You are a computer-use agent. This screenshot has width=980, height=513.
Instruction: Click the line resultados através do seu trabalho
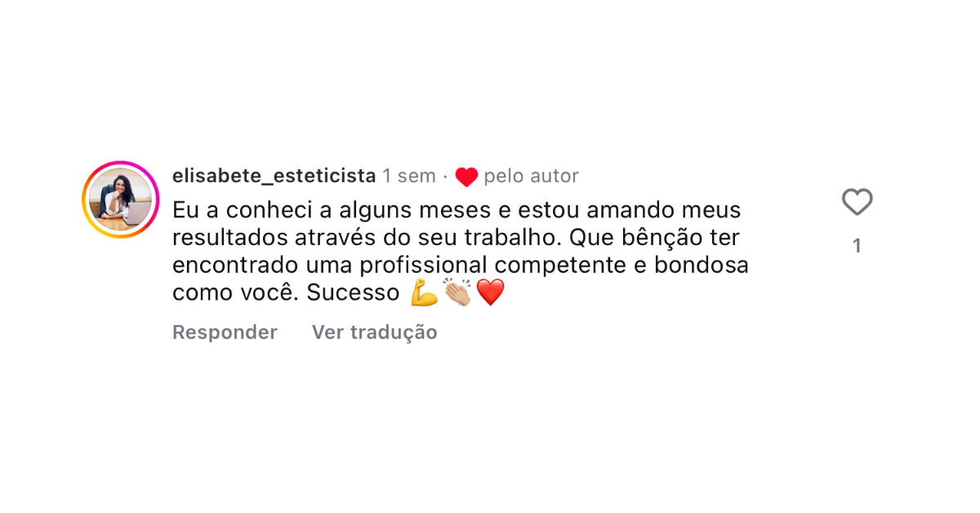(366, 238)
